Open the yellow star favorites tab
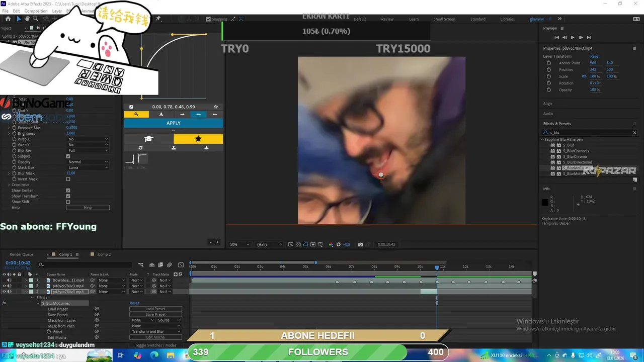The image size is (644, 362). tap(198, 139)
